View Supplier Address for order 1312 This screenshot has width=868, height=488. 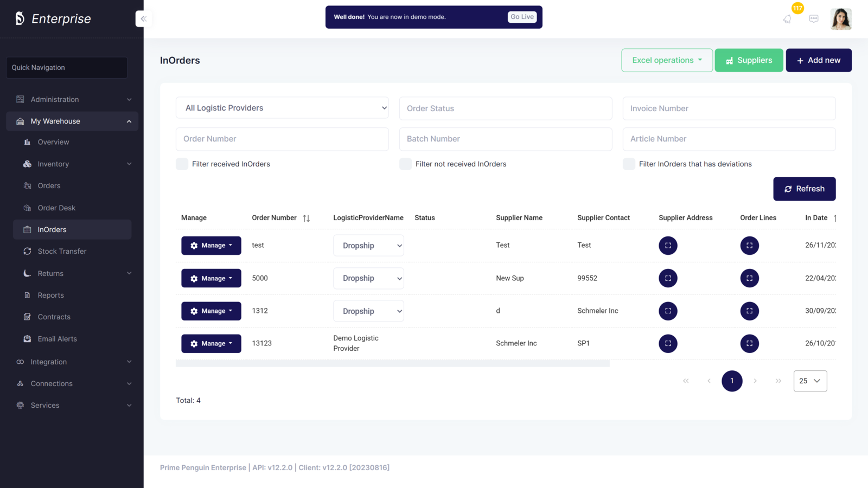(x=668, y=311)
